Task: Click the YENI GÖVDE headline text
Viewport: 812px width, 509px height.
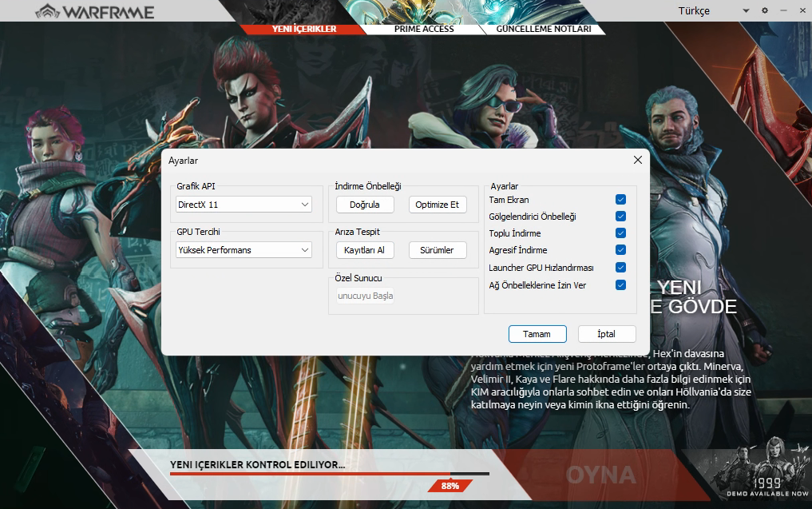Action: 693,297
